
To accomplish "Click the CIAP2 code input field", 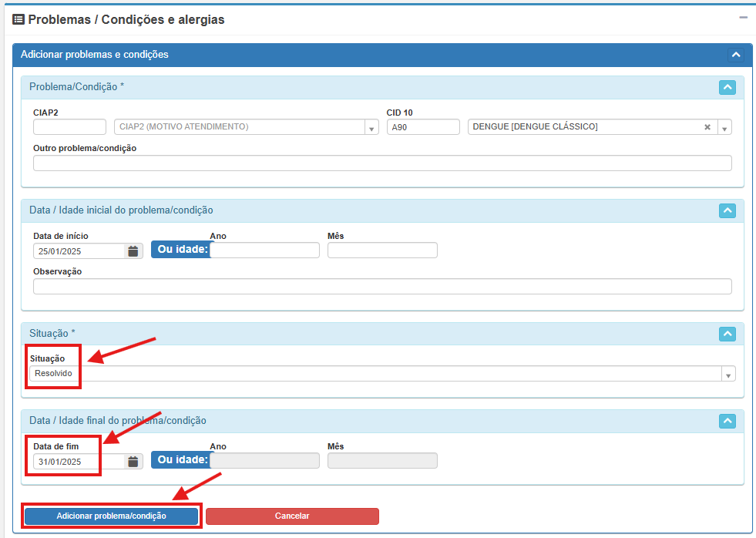I will tap(69, 127).
